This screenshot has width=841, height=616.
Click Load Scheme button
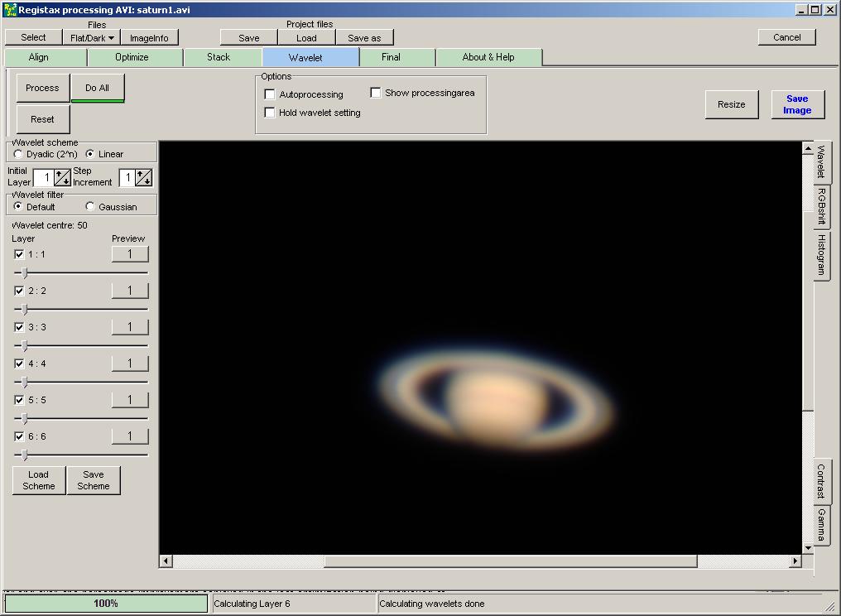click(x=39, y=480)
